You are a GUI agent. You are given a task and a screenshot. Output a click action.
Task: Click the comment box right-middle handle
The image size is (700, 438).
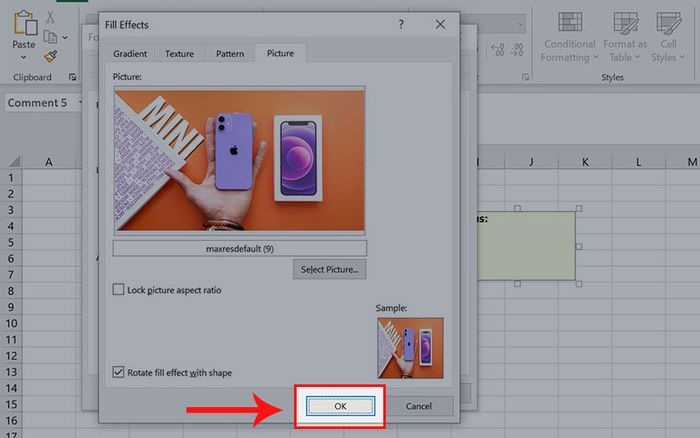579,246
